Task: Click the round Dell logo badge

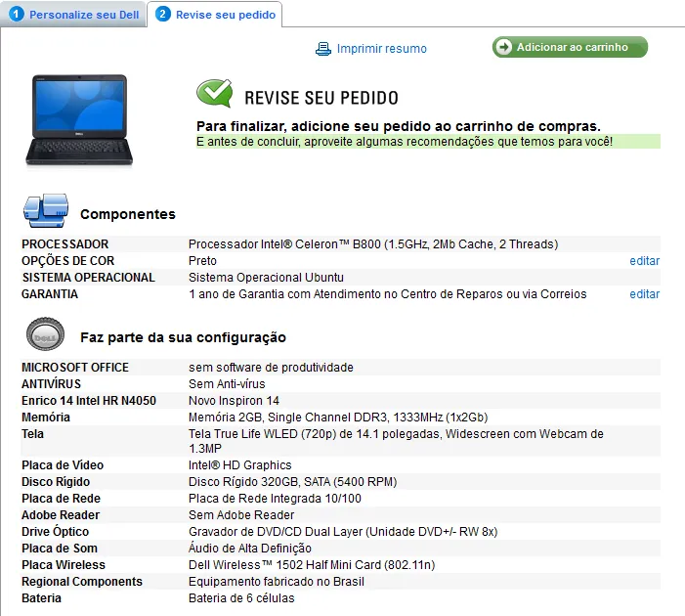Action: (x=45, y=334)
